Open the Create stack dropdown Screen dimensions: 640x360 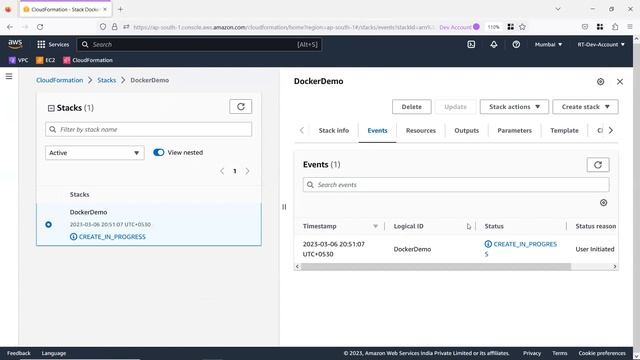tap(585, 107)
